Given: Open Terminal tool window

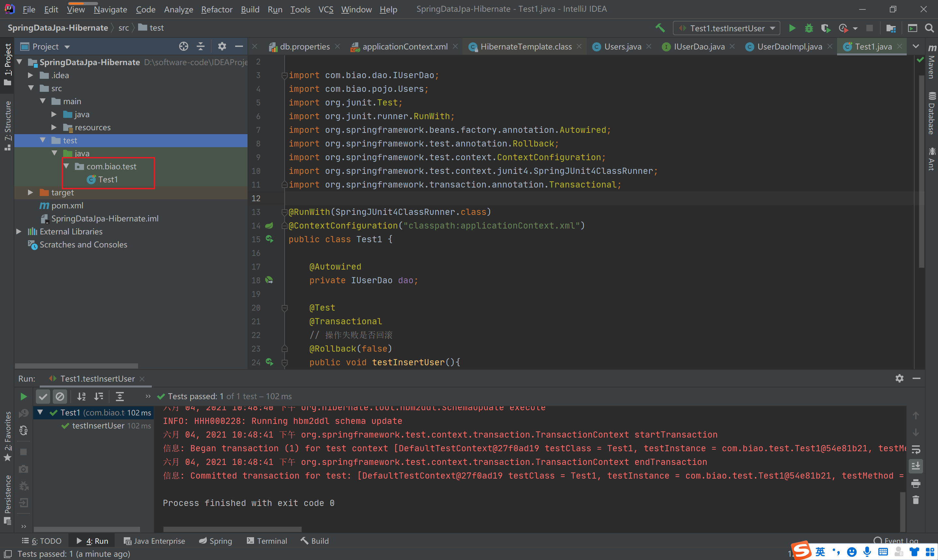Looking at the screenshot, I should coord(267,541).
